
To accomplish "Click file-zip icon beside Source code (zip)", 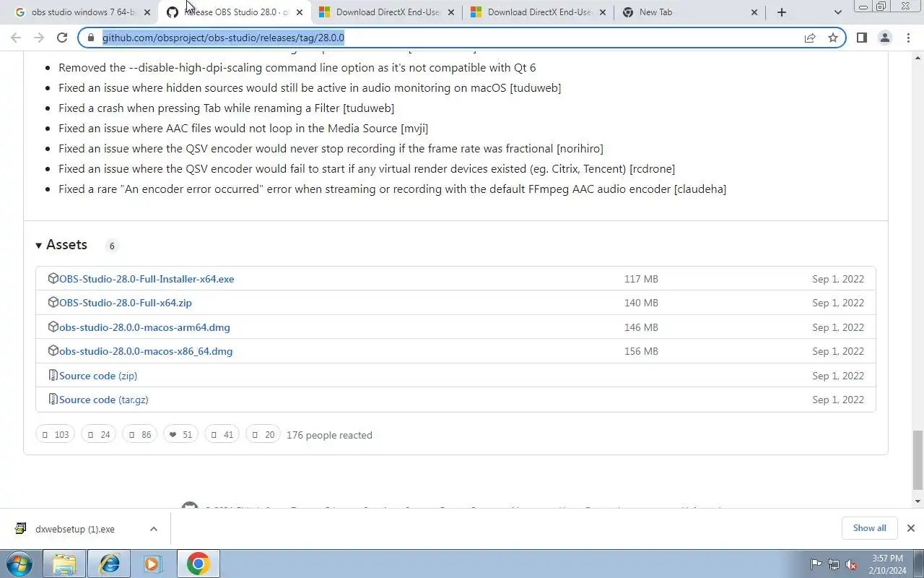I will (x=53, y=375).
